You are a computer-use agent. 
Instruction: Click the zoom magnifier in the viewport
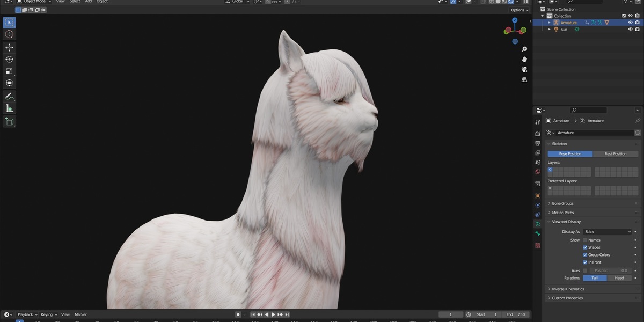pyautogui.click(x=524, y=49)
